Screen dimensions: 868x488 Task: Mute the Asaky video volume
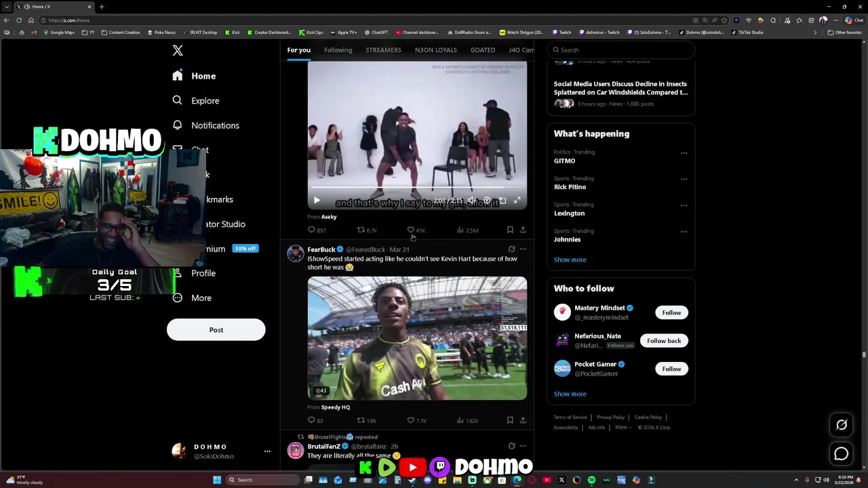pos(472,201)
